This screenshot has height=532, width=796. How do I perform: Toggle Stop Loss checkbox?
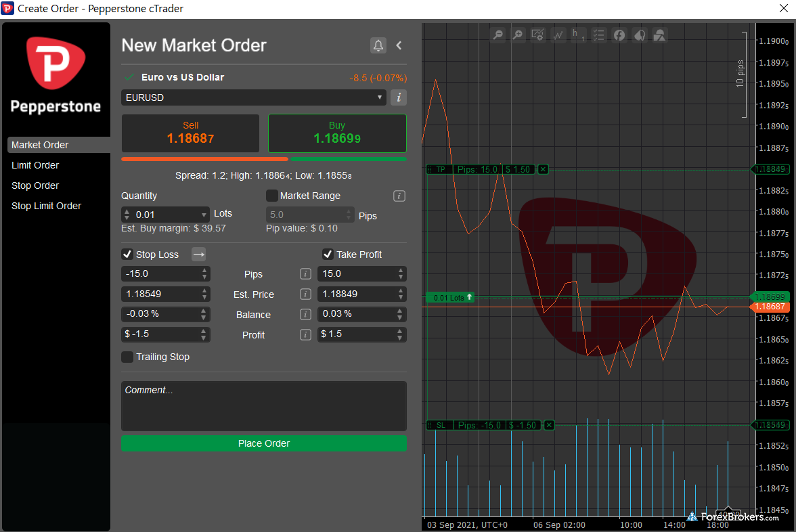127,254
